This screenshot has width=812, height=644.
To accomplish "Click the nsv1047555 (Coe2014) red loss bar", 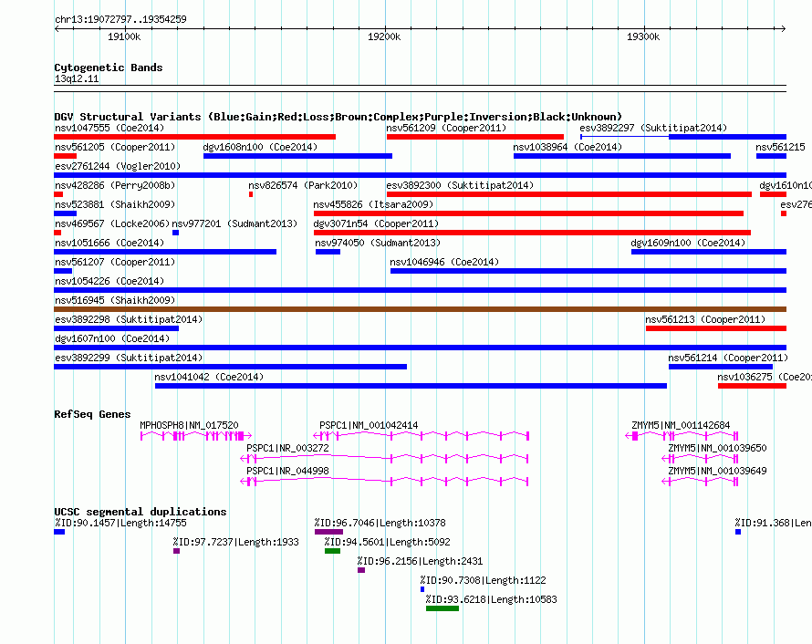I will [x=194, y=137].
